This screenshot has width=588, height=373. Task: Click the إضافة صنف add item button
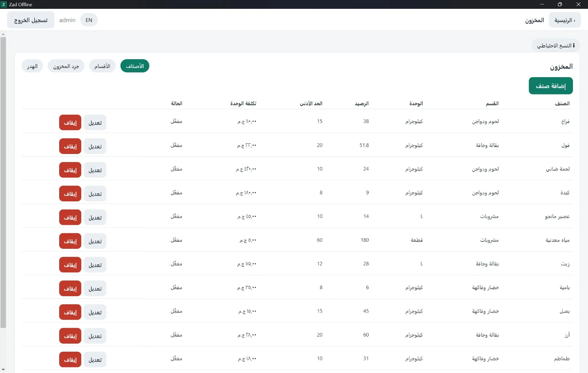[551, 86]
